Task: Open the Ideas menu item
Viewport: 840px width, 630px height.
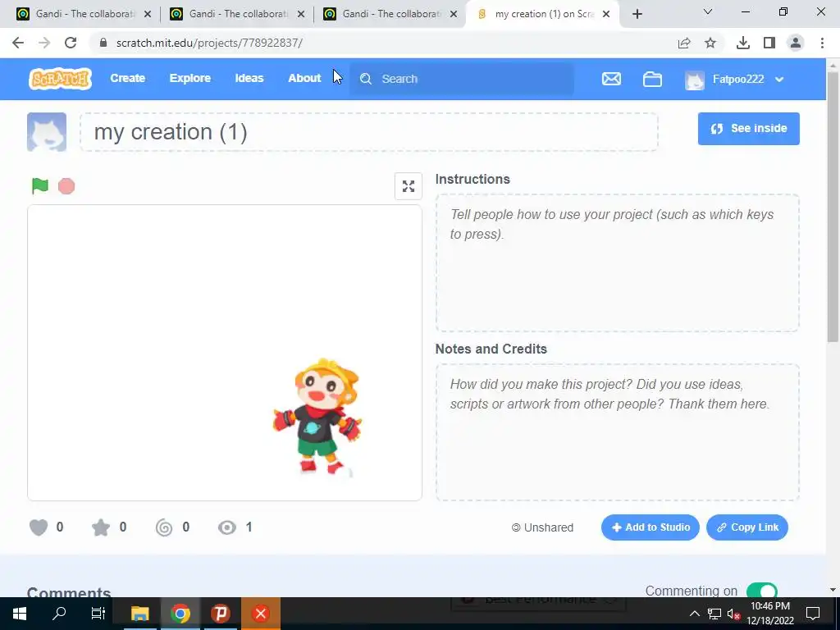Action: coord(249,78)
